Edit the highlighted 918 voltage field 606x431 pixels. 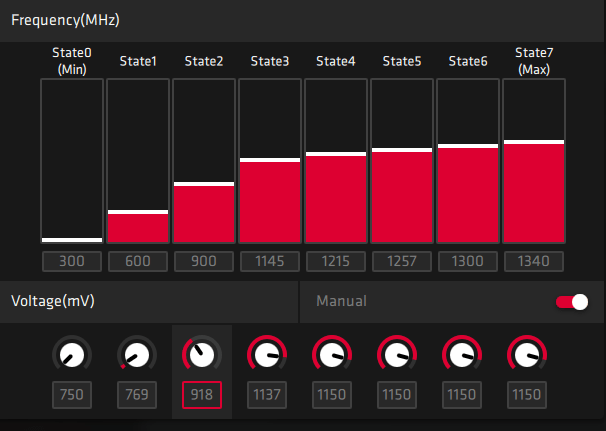click(202, 395)
